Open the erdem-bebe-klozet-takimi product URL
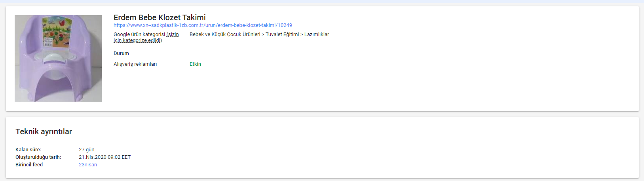Viewport: 644px width, 181px height. tap(203, 25)
